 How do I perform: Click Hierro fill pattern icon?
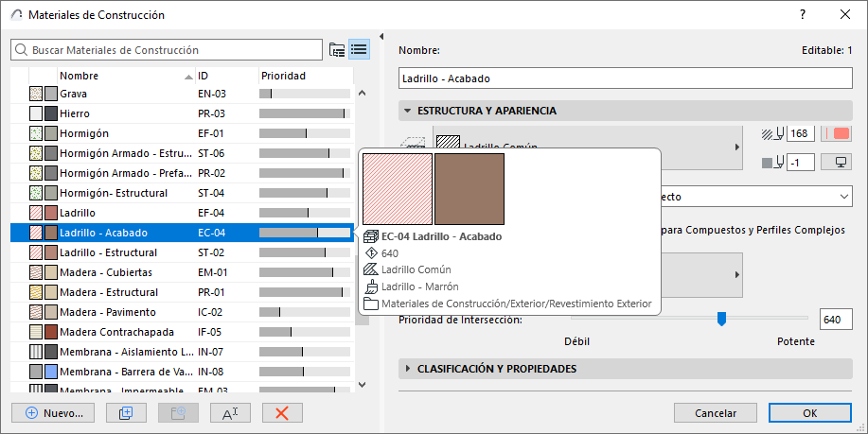coord(36,113)
